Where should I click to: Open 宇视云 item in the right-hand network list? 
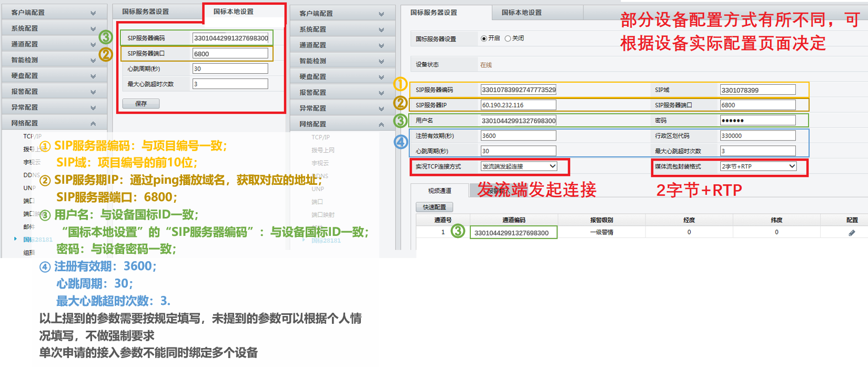click(320, 163)
